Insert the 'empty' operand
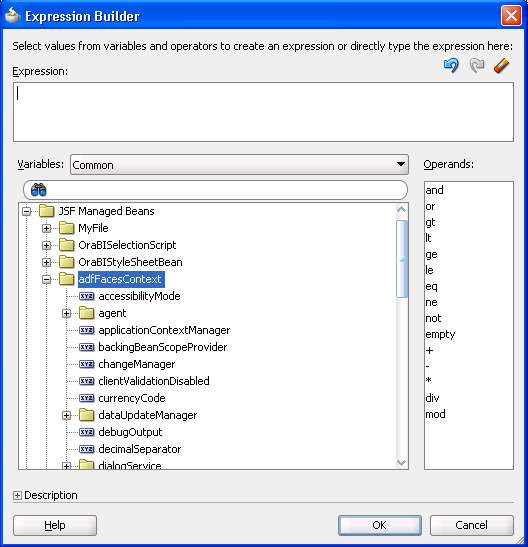The image size is (528, 547). pos(440,334)
